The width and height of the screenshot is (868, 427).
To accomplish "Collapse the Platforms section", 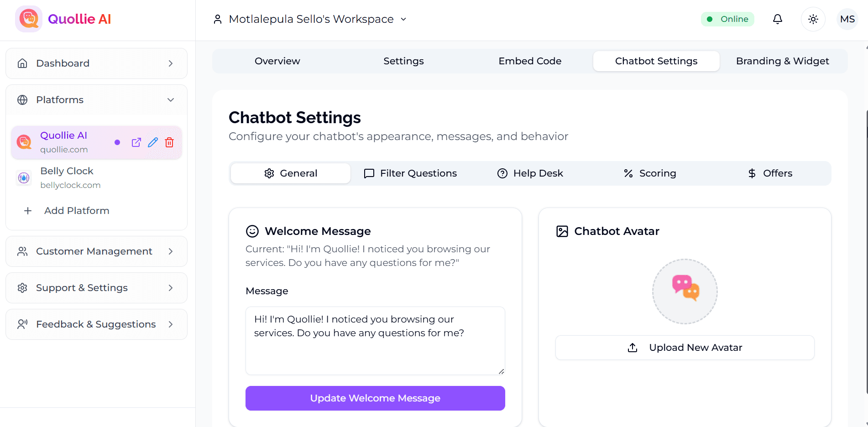I will (171, 99).
